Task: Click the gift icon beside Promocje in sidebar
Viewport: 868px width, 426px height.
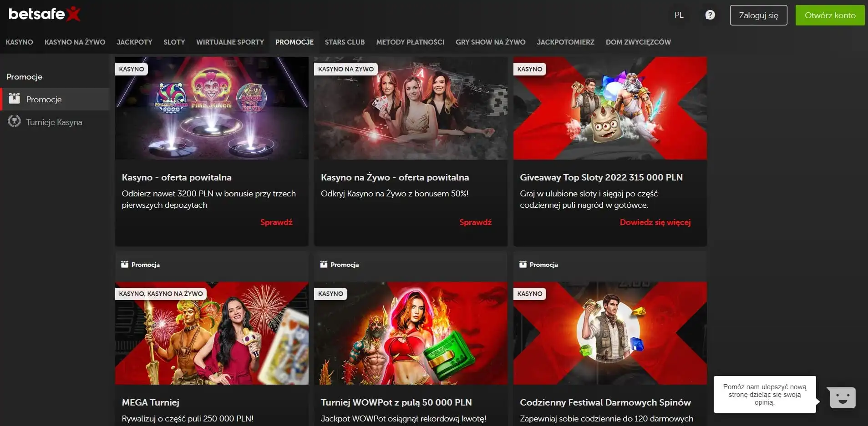Action: click(x=15, y=99)
